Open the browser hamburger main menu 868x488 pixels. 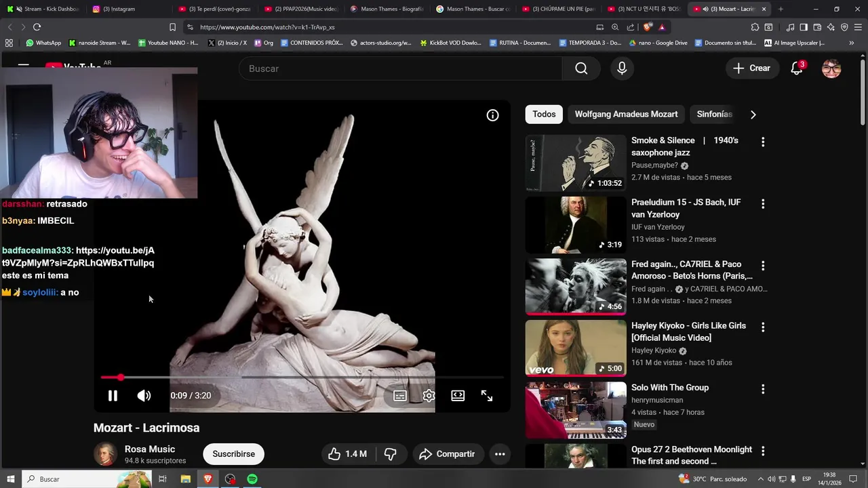click(858, 27)
